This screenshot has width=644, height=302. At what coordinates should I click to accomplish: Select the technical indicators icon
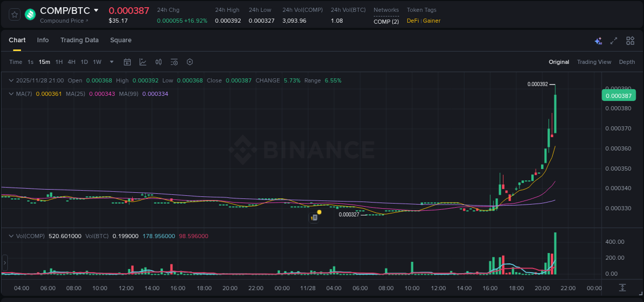click(x=143, y=62)
